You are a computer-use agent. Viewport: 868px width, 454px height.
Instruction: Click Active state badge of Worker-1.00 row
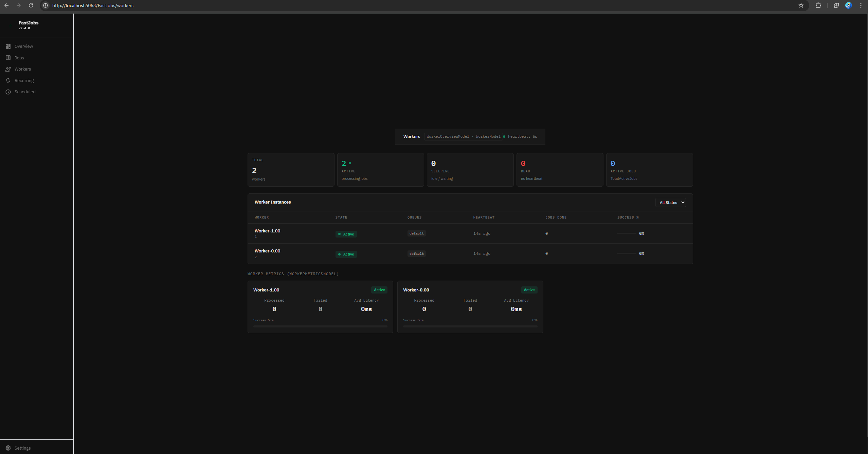[x=346, y=234]
